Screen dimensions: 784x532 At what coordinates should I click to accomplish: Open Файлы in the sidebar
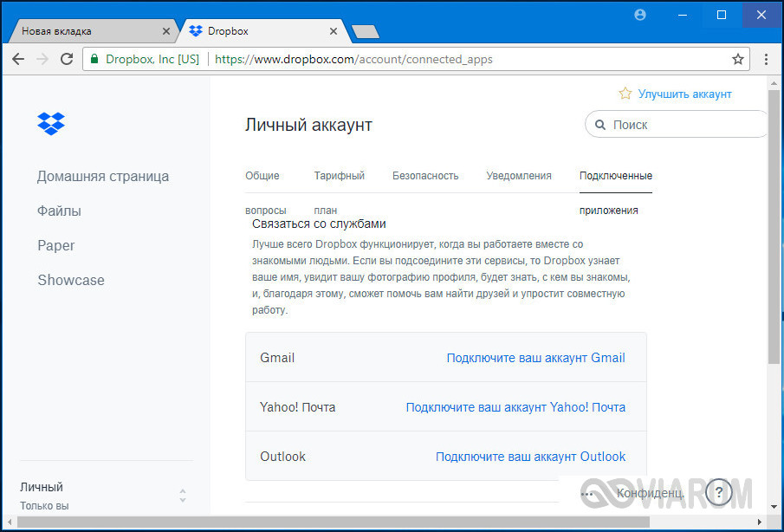click(x=59, y=211)
